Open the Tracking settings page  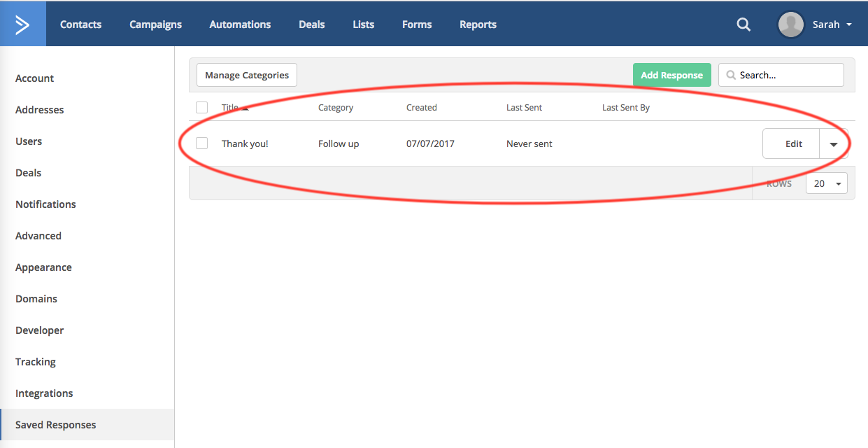[36, 362]
